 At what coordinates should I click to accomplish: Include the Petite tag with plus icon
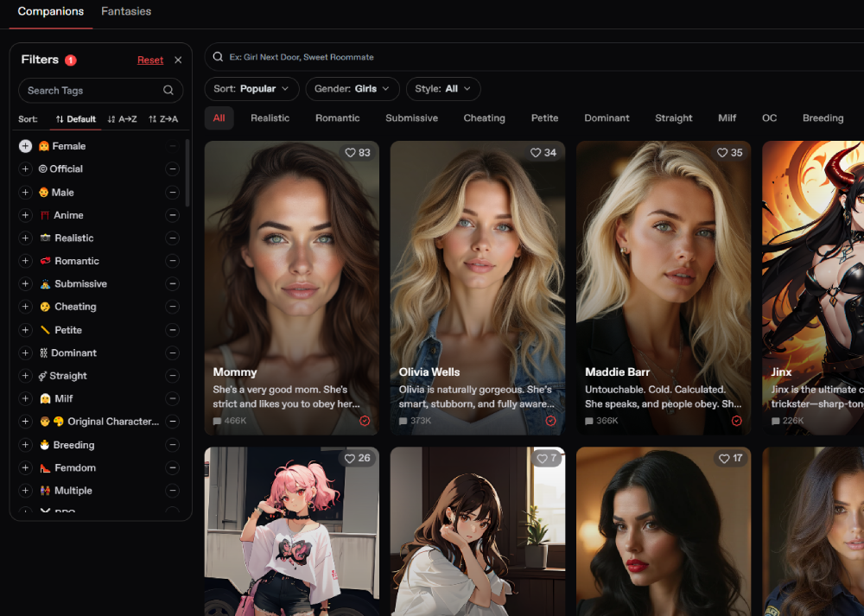click(25, 330)
